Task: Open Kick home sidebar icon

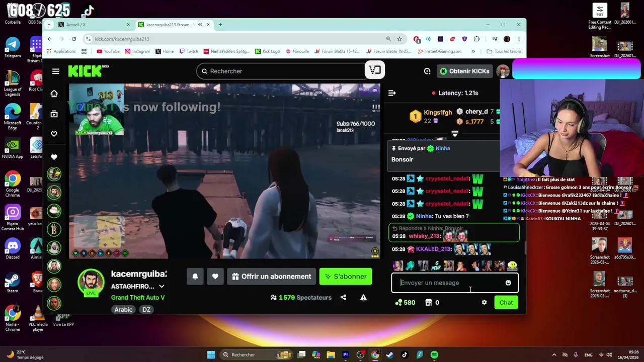Action: (x=54, y=94)
